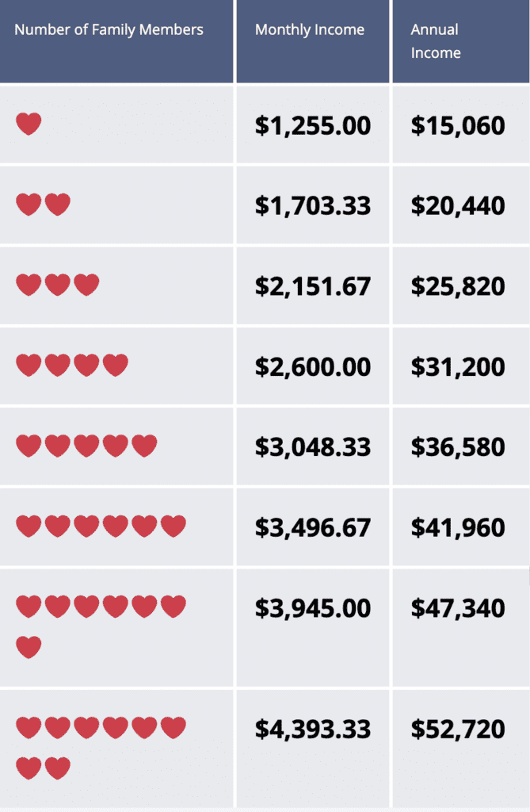Click the third heart in the three-heart row
530x812 pixels.
86,285
